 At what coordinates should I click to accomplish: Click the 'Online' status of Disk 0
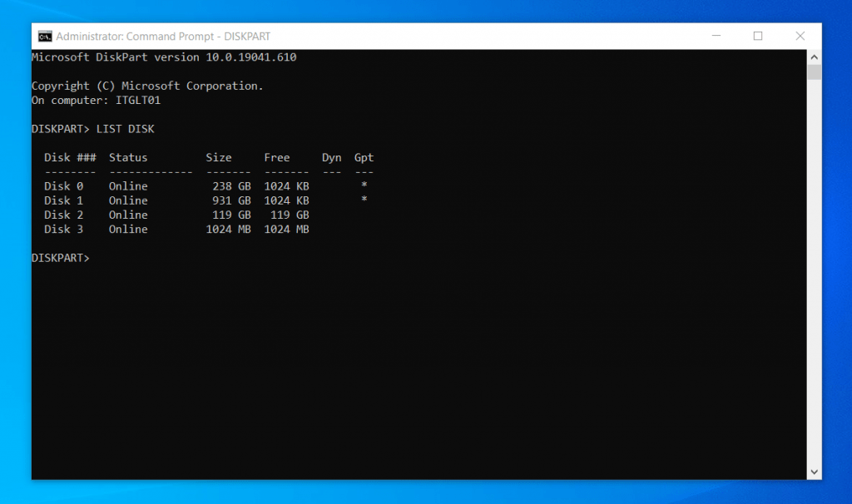click(128, 186)
